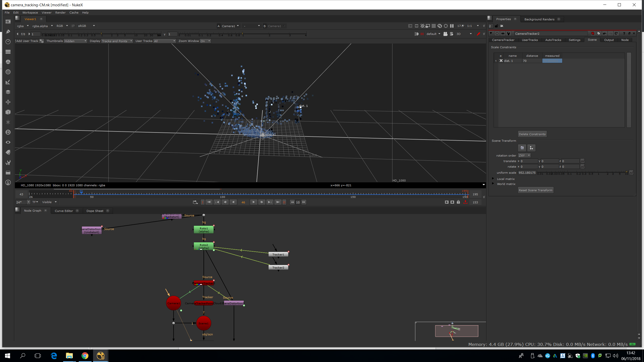Click the viewer refresh icon
This screenshot has height=362, width=644.
pos(439,26)
